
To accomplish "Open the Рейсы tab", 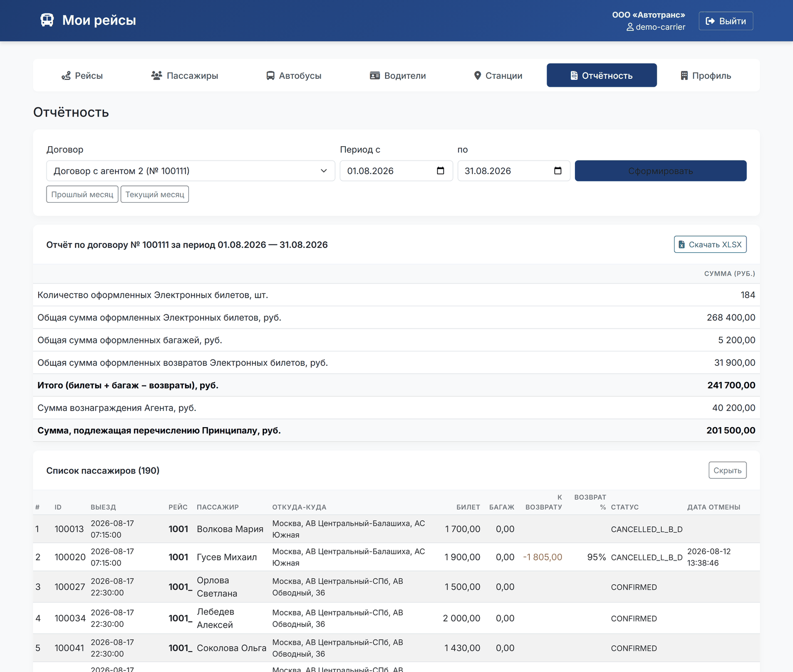I will [x=82, y=75].
